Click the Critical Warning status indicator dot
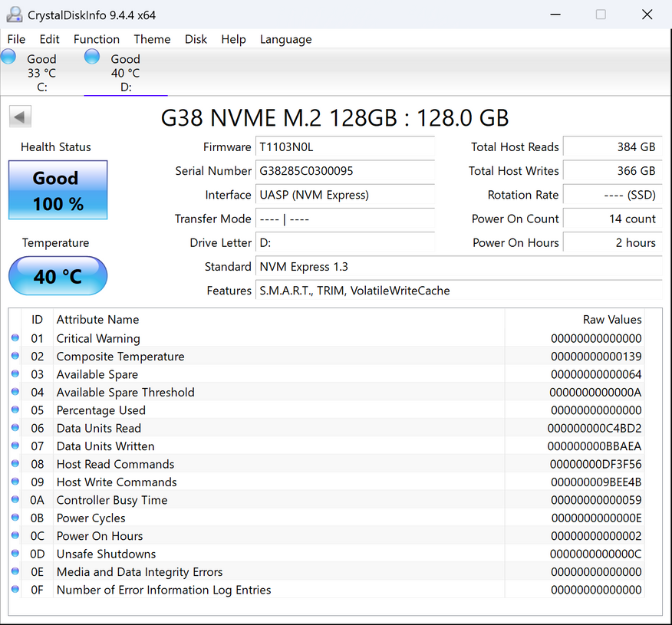Screen dimensions: 672x625 [x=15, y=338]
